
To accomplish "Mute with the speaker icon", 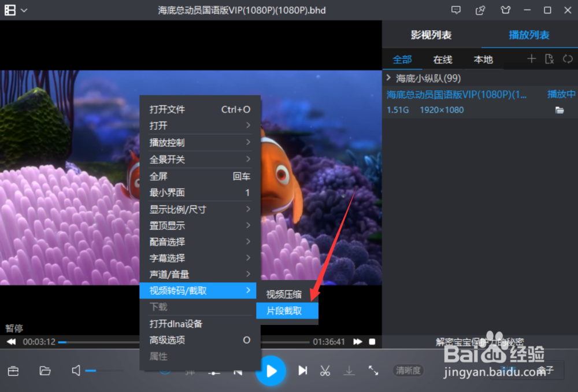I will pos(76,370).
